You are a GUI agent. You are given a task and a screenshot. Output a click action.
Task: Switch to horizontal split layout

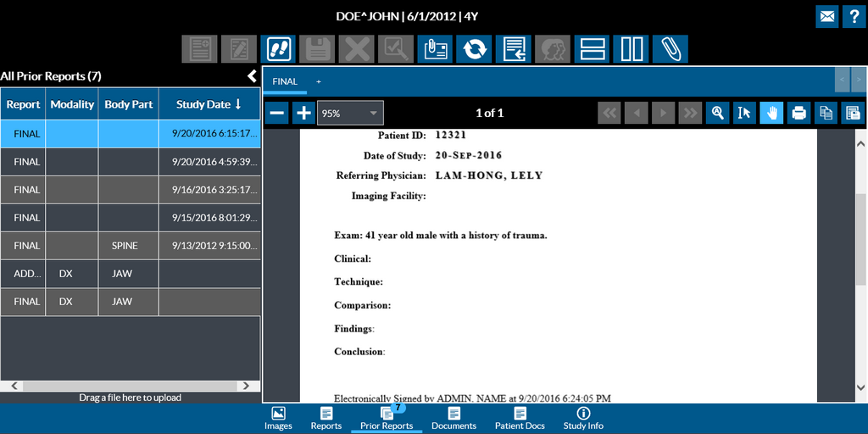coord(592,49)
